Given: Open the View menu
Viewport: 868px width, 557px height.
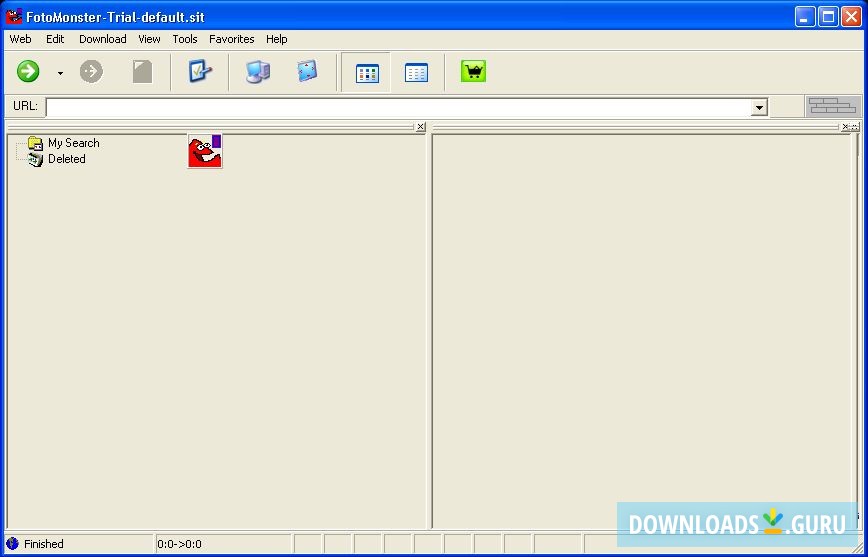Looking at the screenshot, I should (149, 39).
